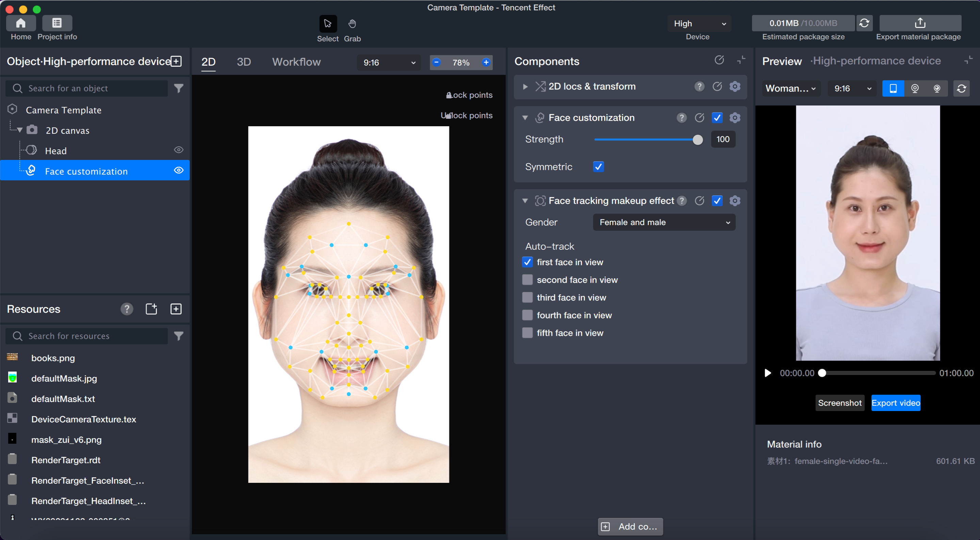Expand 2D locs & transform component
Viewport: 980px width, 540px height.
pos(525,86)
